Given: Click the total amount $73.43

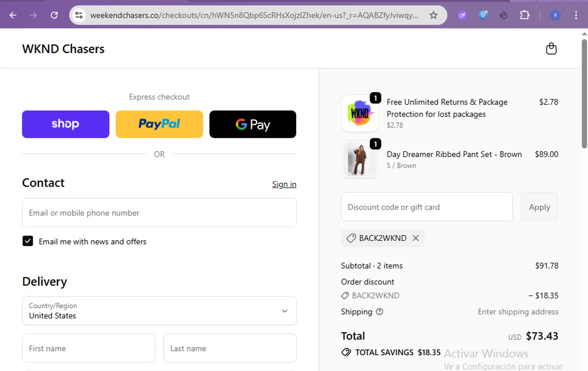Looking at the screenshot, I should 542,336.
